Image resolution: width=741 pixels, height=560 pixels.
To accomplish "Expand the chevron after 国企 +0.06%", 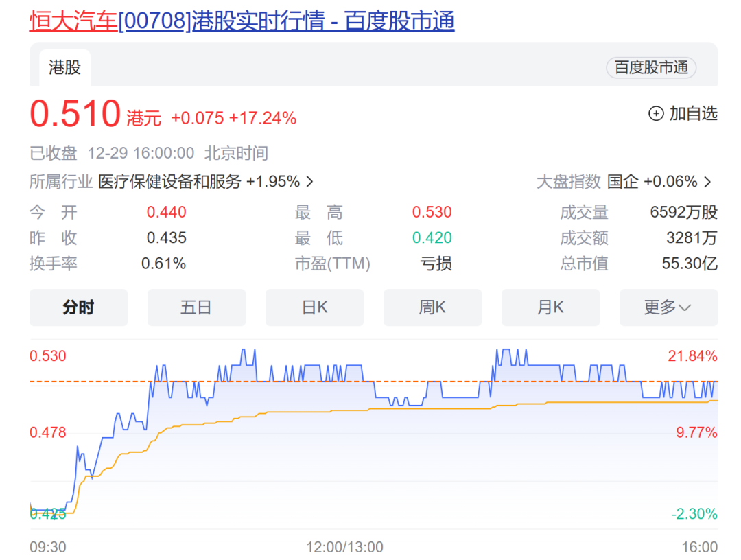I will point(707,181).
